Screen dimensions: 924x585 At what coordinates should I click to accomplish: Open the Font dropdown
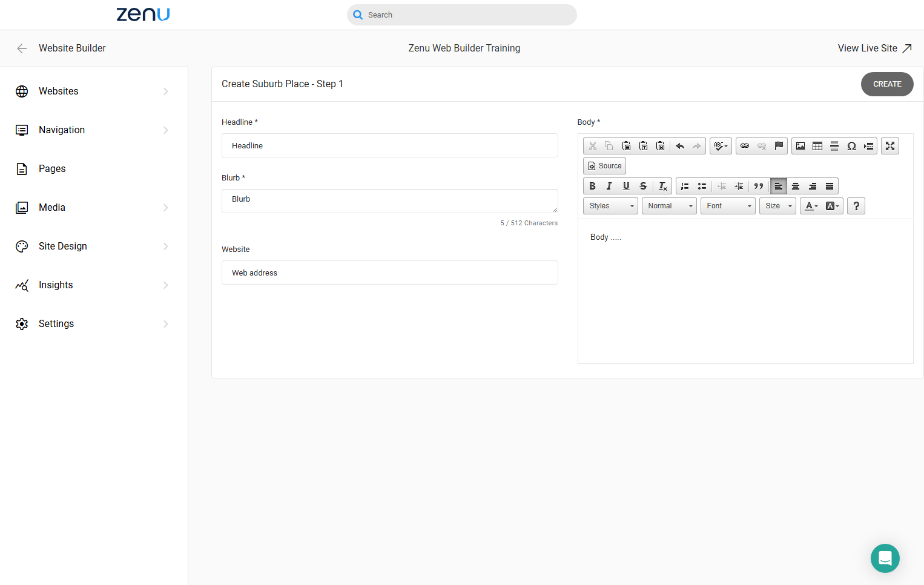pos(728,206)
